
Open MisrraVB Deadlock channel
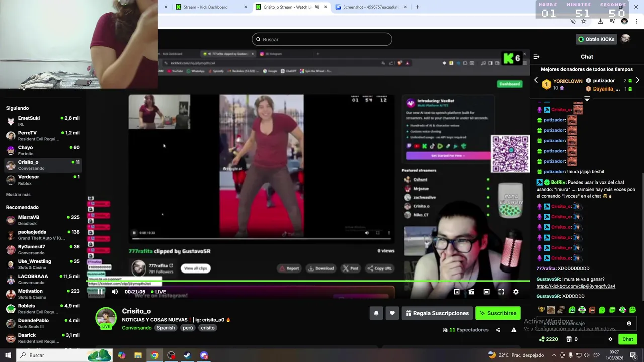43,220
